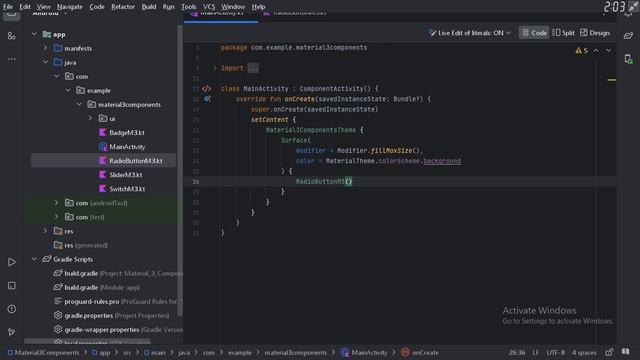Open the File menu
Viewport: 640px width, 360px height.
[x=8, y=7]
